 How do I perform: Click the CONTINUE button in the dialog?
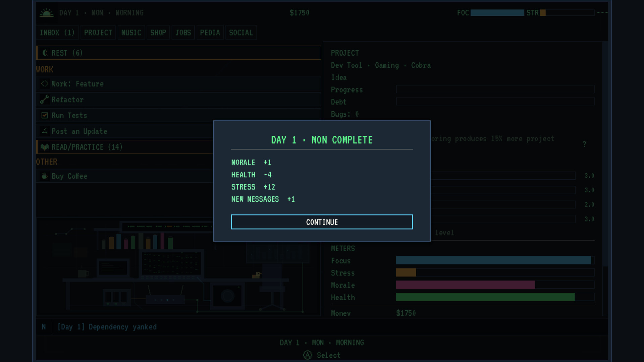322,222
